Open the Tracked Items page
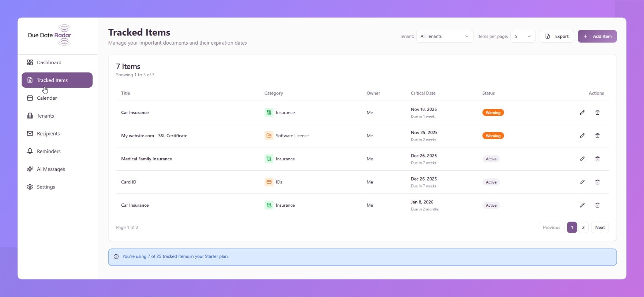The height and width of the screenshot is (297, 644). (x=57, y=80)
